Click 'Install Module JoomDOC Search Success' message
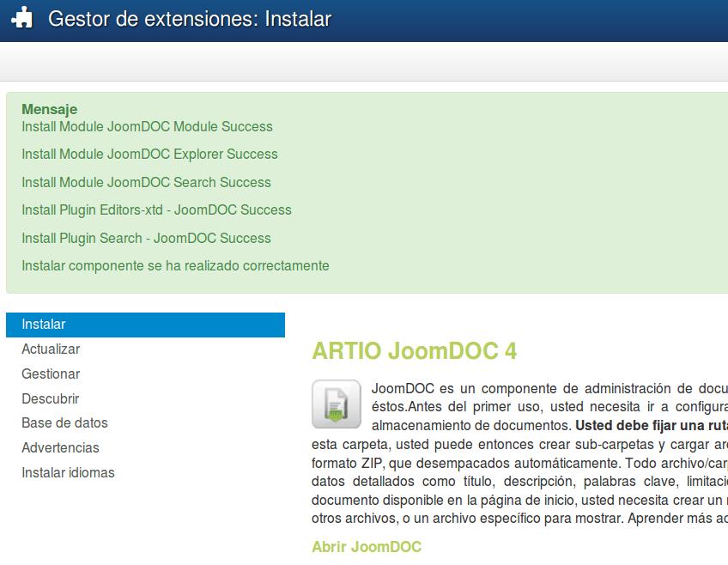Image resolution: width=728 pixels, height=565 pixels. 146,182
